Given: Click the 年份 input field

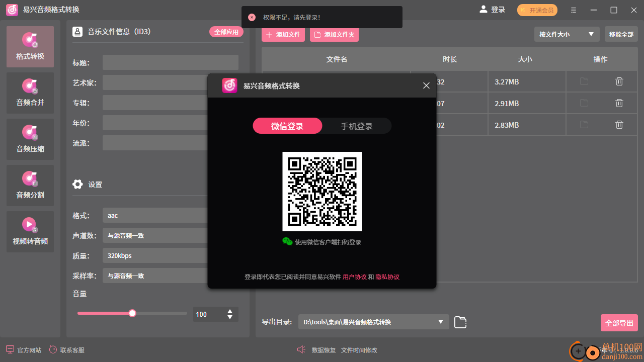Looking at the screenshot, I should click(x=171, y=123).
